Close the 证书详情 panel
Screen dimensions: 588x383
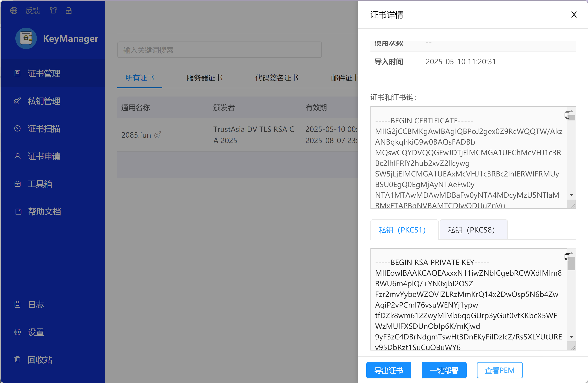(x=574, y=15)
